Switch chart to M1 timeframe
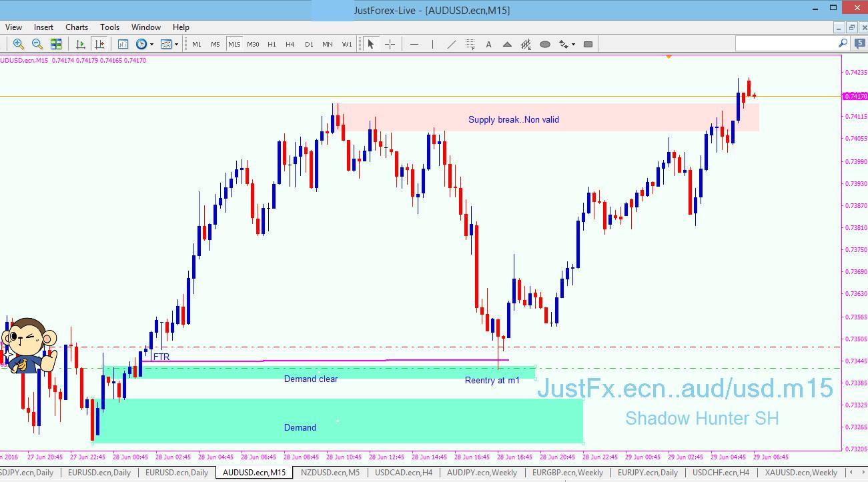 (196, 44)
